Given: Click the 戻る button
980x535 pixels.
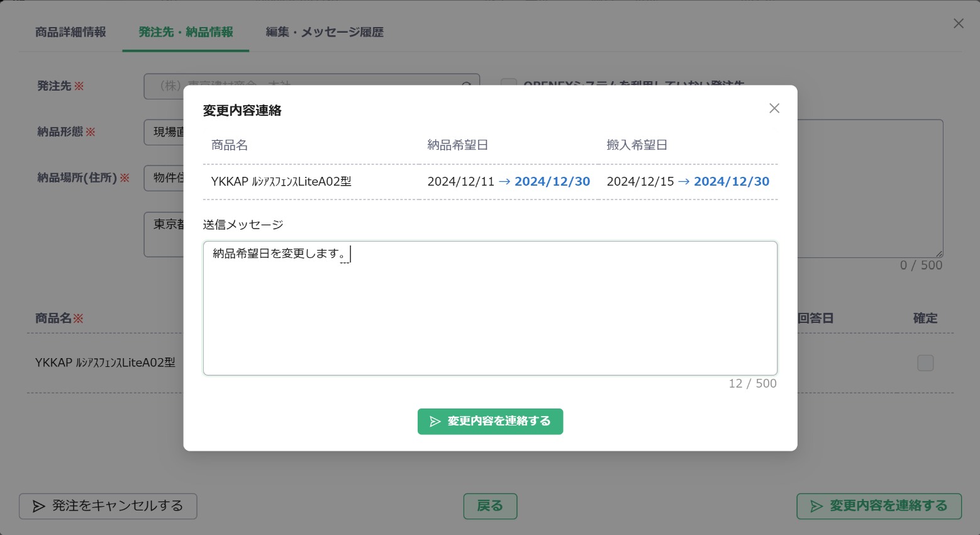Looking at the screenshot, I should [x=490, y=506].
